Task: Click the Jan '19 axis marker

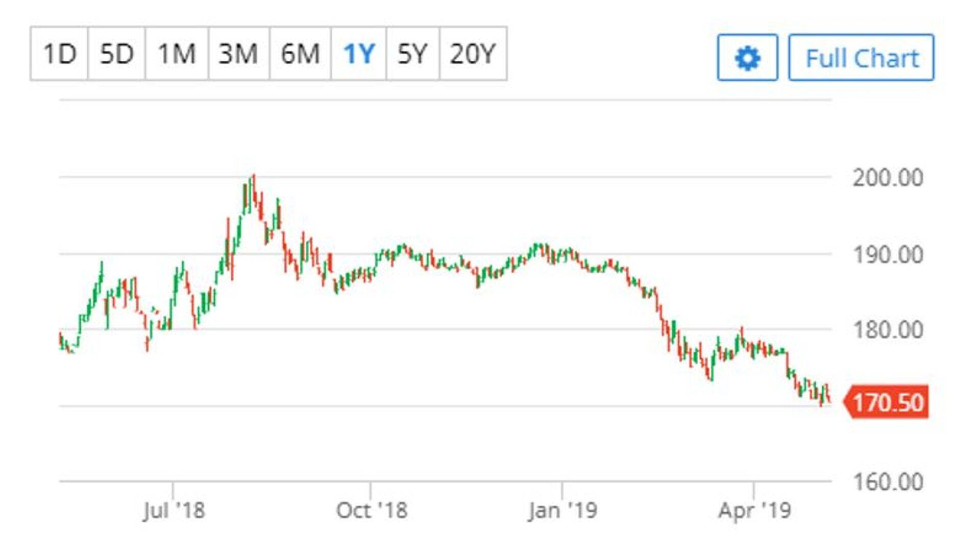Action: tap(562, 510)
